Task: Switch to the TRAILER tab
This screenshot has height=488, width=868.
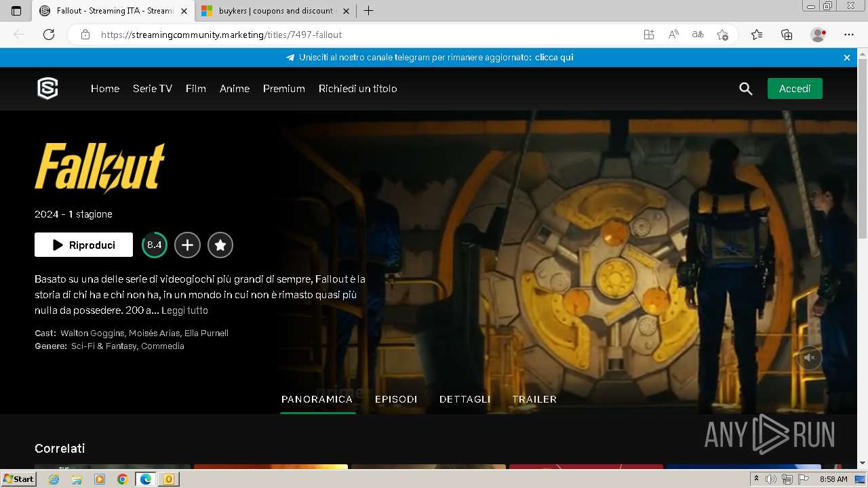Action: pyautogui.click(x=534, y=399)
